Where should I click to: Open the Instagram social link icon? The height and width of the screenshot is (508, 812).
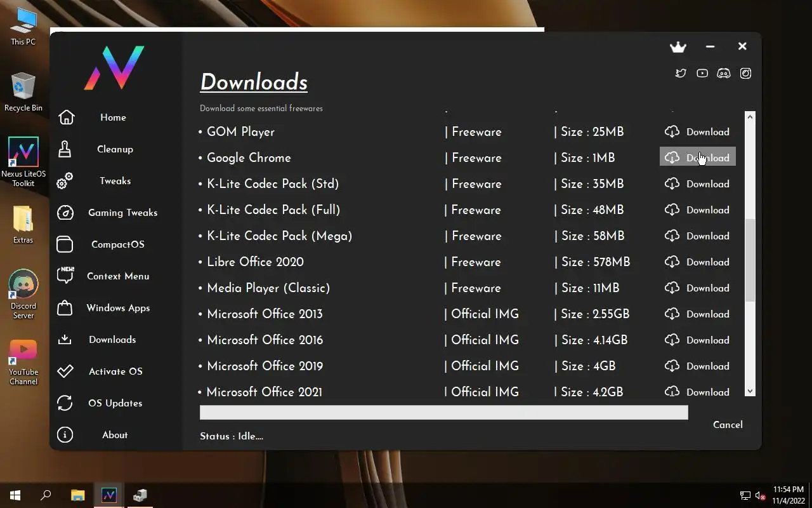click(x=745, y=73)
